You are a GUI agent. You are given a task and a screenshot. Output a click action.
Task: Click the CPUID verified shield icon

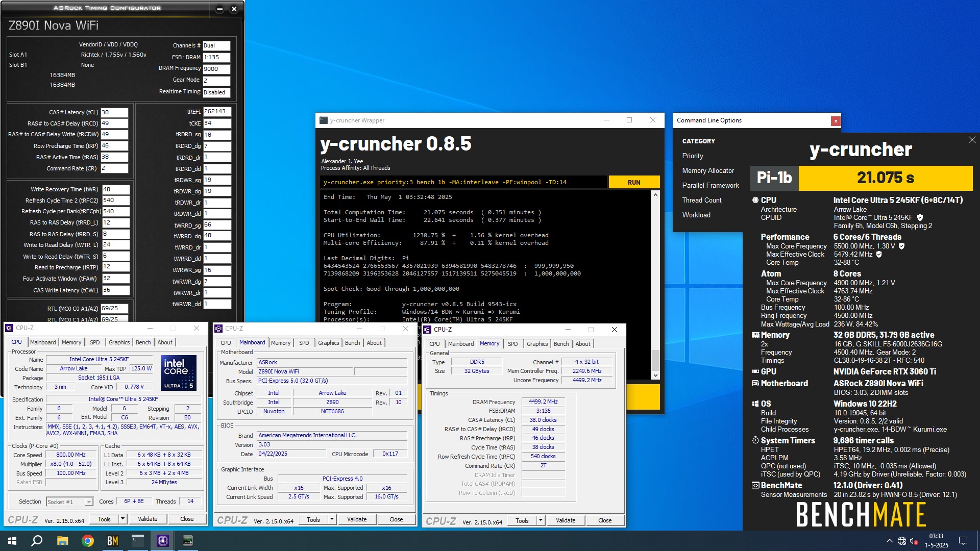pyautogui.click(x=920, y=217)
